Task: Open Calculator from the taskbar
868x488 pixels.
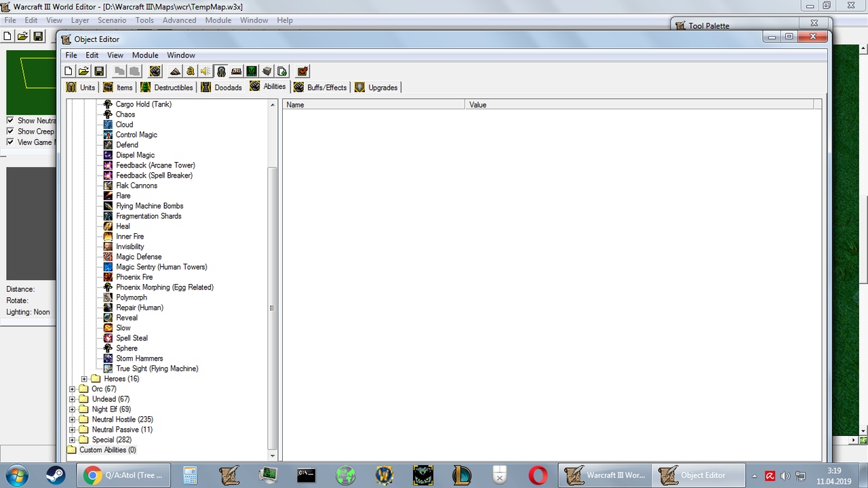Action: pyautogui.click(x=190, y=475)
